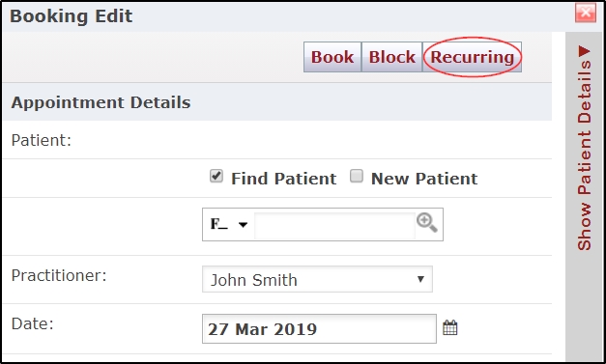
Task: Click the Find Patient label text
Action: (284, 179)
